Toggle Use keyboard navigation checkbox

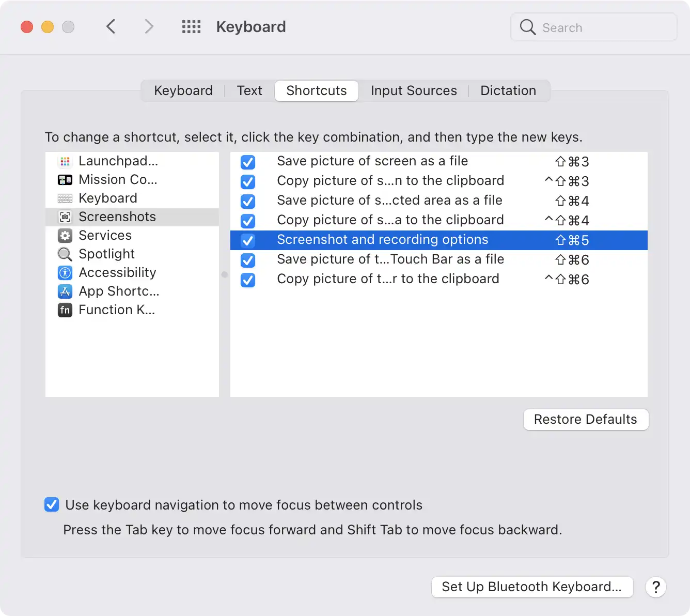click(x=52, y=504)
